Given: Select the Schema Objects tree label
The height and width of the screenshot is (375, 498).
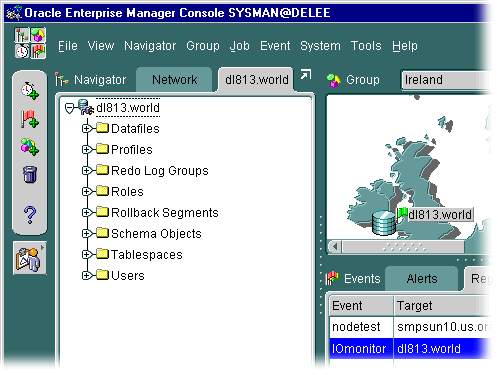Looking at the screenshot, I should click(156, 234).
